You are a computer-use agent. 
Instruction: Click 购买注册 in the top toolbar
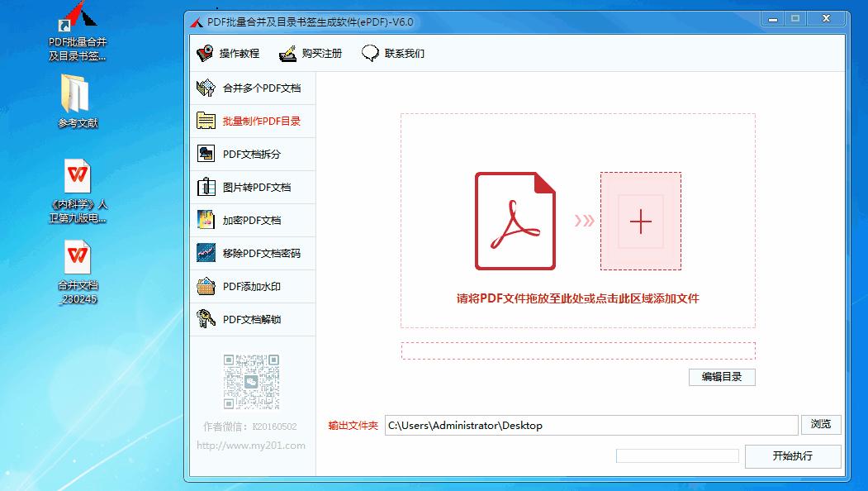click(311, 54)
